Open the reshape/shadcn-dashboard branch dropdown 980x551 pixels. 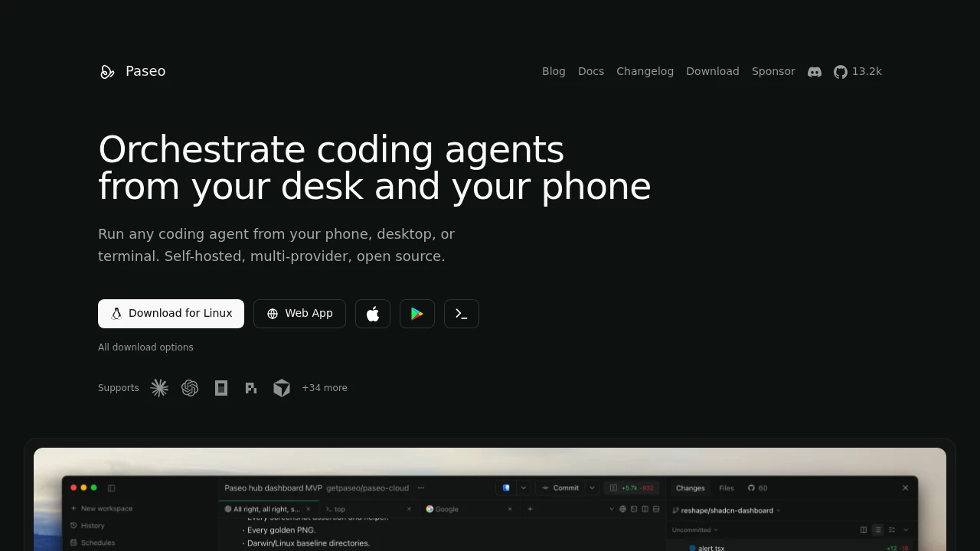[727, 510]
